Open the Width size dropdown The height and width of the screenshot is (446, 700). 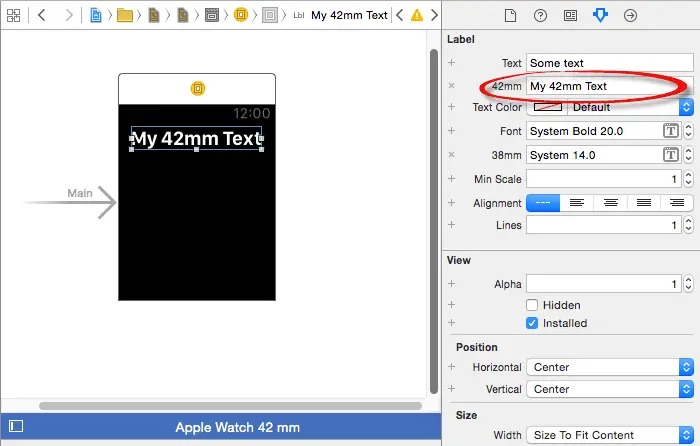tap(686, 435)
